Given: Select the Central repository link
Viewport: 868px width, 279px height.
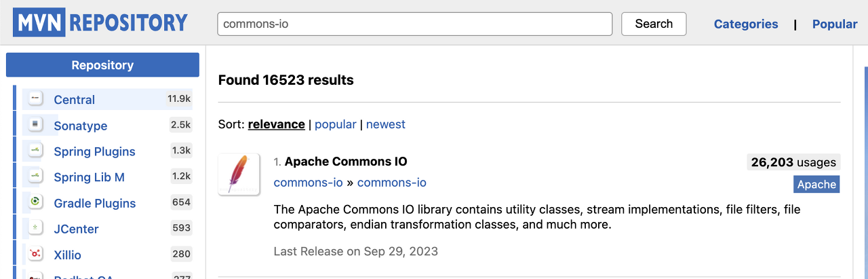Looking at the screenshot, I should (75, 100).
